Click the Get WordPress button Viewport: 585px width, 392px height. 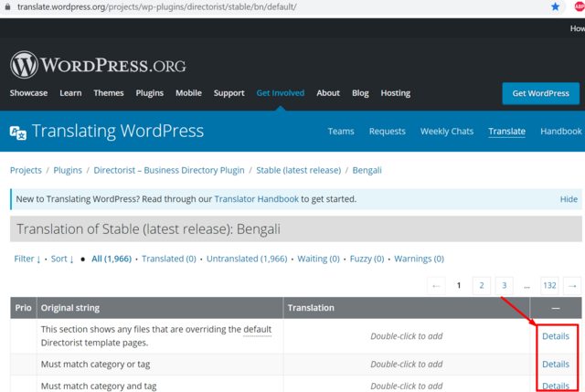(x=540, y=93)
